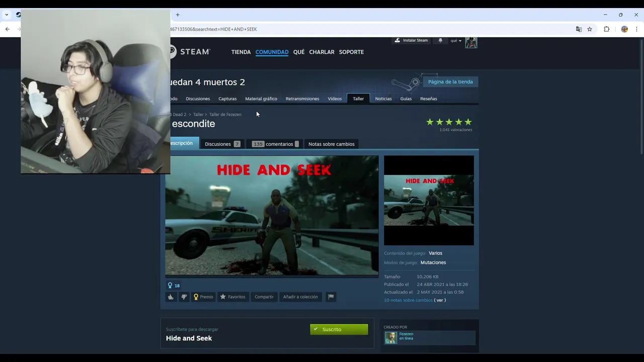The width and height of the screenshot is (644, 362).
Task: Open the CHARLAR menu item
Action: click(x=321, y=52)
